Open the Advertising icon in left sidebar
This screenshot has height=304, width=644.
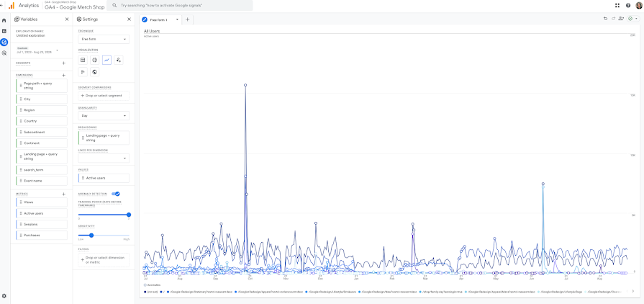tap(4, 53)
